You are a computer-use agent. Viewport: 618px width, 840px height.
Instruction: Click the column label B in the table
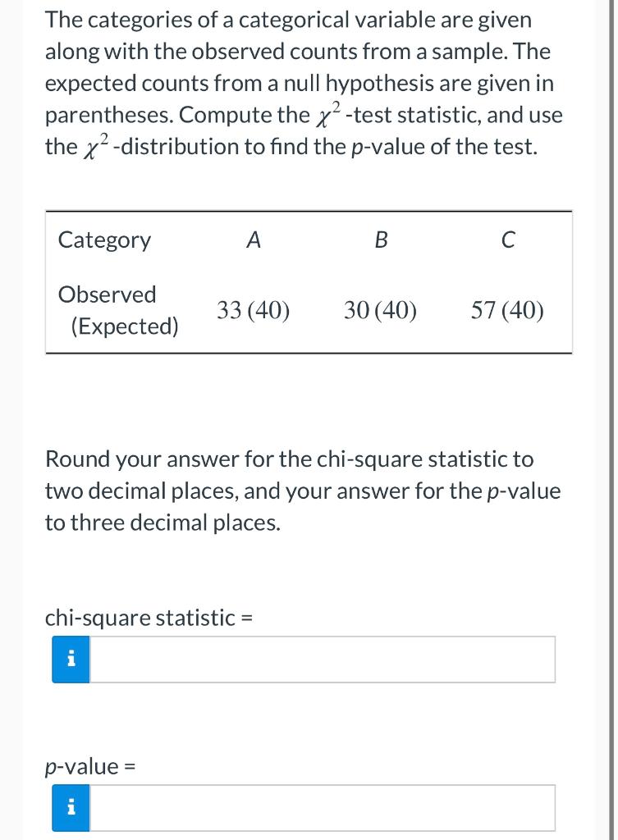(x=381, y=240)
